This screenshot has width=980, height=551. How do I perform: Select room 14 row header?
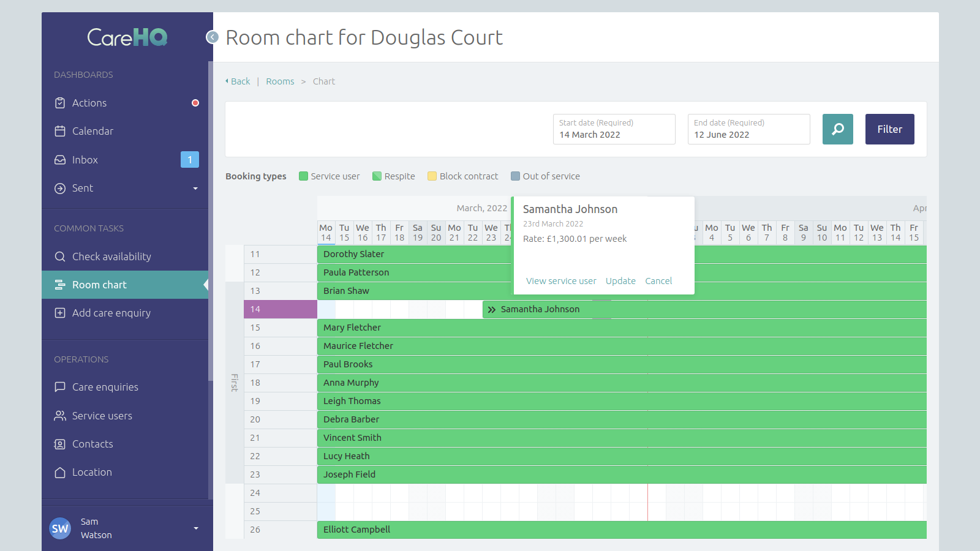281,309
